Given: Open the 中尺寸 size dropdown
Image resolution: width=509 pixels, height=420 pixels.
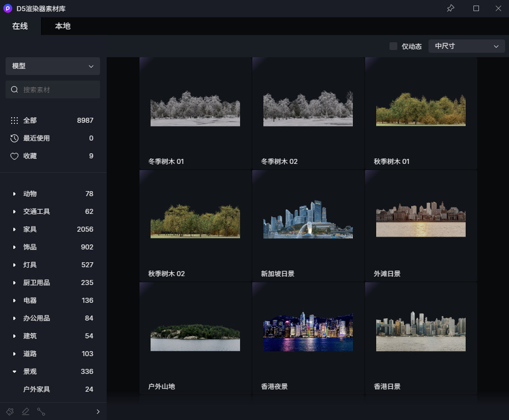Looking at the screenshot, I should click(466, 46).
